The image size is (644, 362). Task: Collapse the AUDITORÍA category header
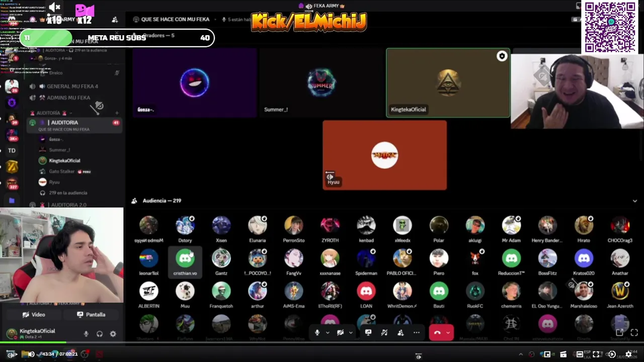pos(52,113)
